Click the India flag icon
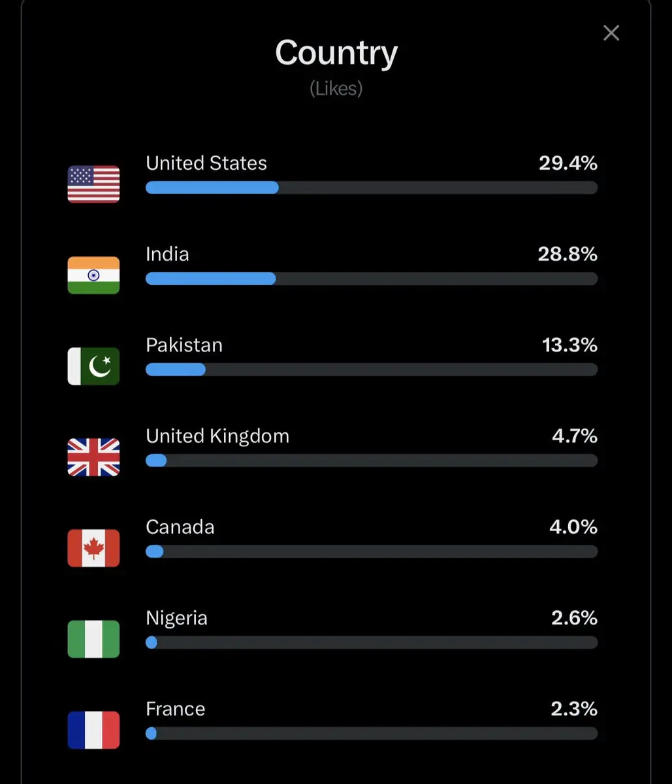 (x=93, y=275)
